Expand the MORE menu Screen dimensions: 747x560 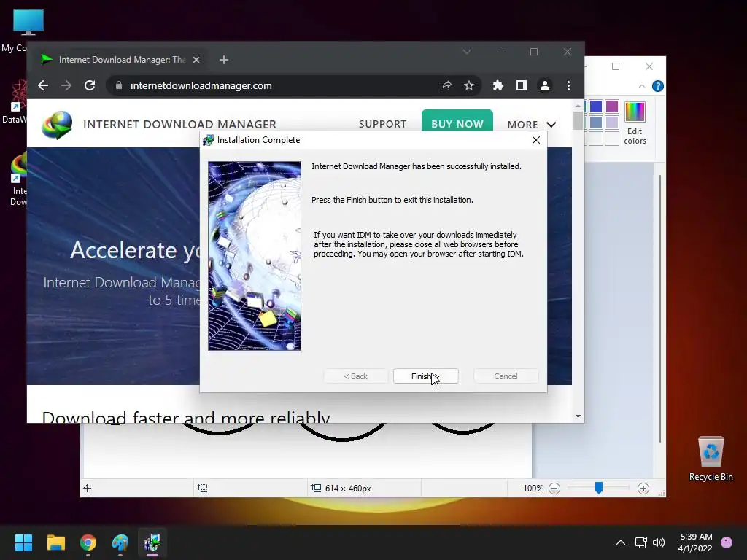point(532,125)
